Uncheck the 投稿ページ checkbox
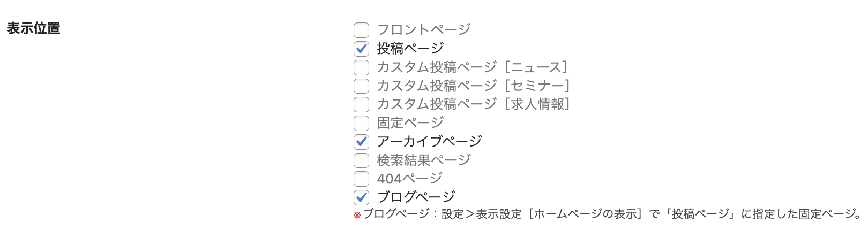This screenshot has height=230, width=868. [362, 49]
